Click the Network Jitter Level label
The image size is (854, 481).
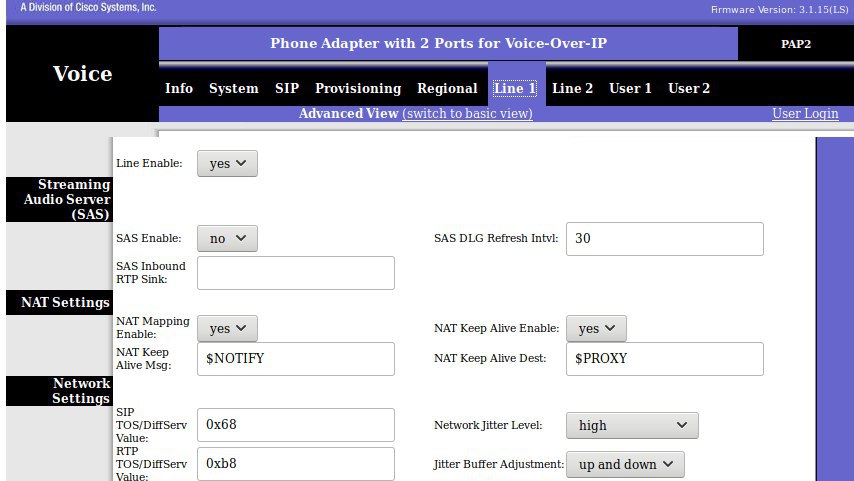[488, 425]
